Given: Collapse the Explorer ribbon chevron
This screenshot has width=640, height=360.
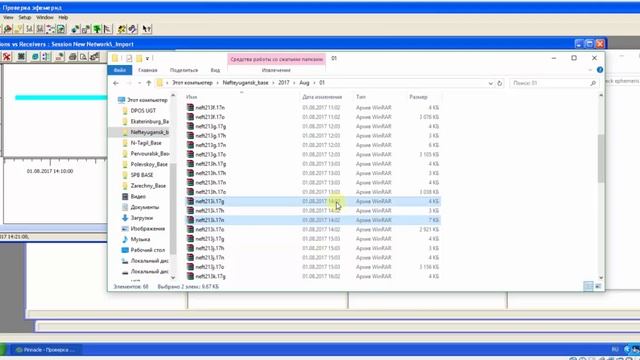Looking at the screenshot, I should pyautogui.click(x=590, y=70).
